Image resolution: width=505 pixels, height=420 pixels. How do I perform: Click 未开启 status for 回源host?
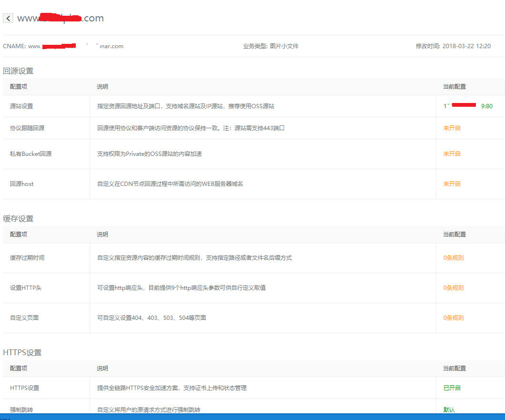point(452,184)
